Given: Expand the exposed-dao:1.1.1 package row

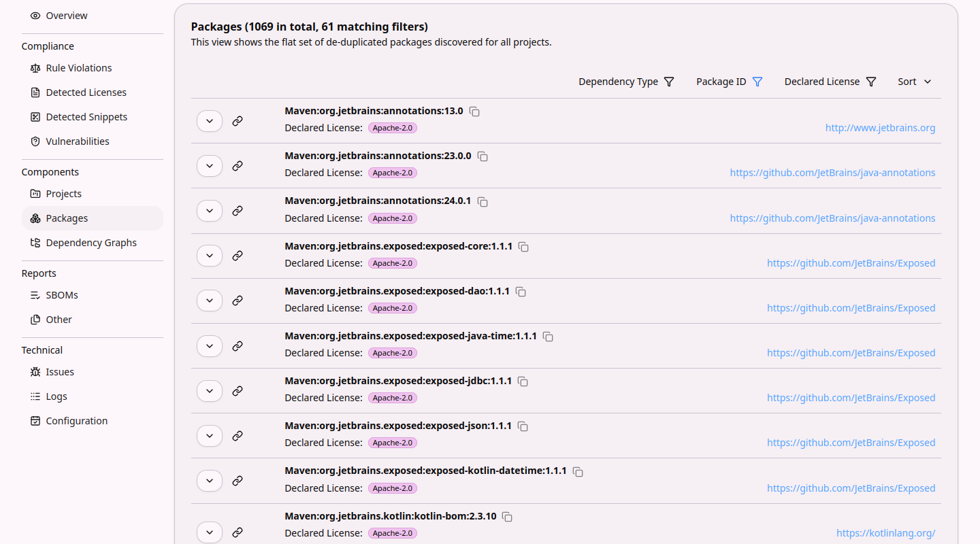Looking at the screenshot, I should click(x=210, y=301).
